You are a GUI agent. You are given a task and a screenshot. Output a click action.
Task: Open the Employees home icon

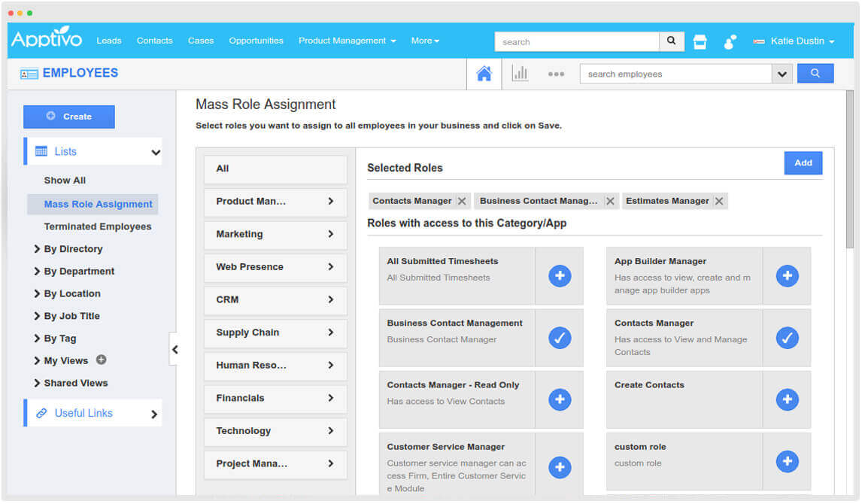(484, 73)
